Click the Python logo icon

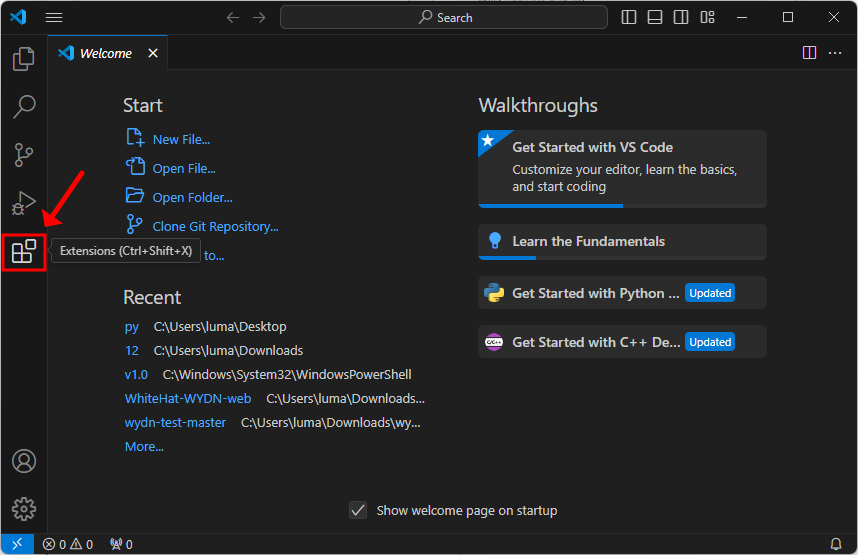tap(494, 293)
